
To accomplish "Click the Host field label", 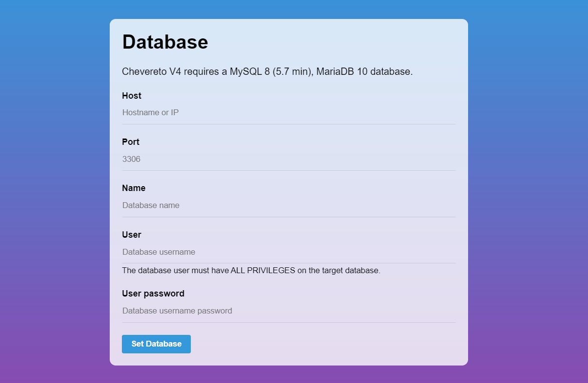I will pyautogui.click(x=132, y=96).
